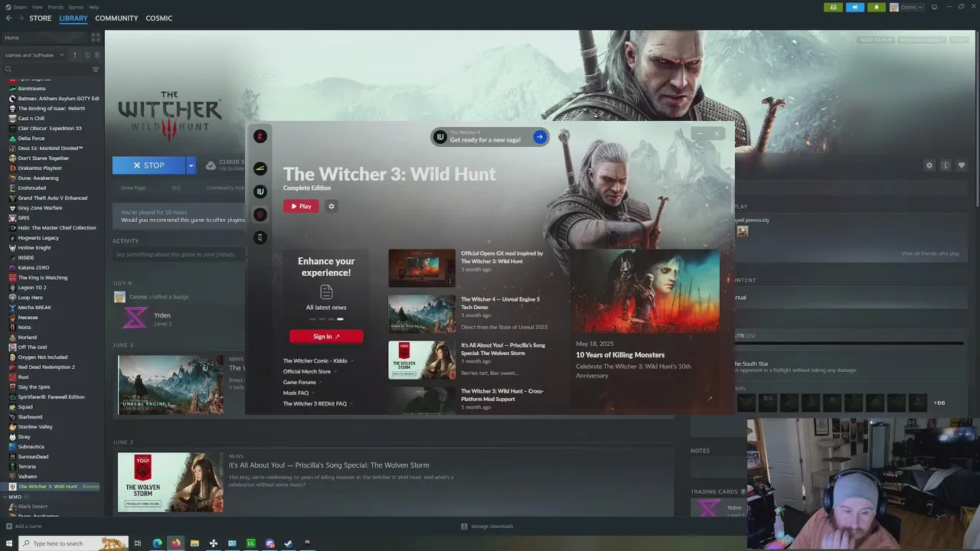This screenshot has height=551, width=980.
Task: Select the wolf medallion Witcher 3 sidebar icon
Action: (x=260, y=214)
